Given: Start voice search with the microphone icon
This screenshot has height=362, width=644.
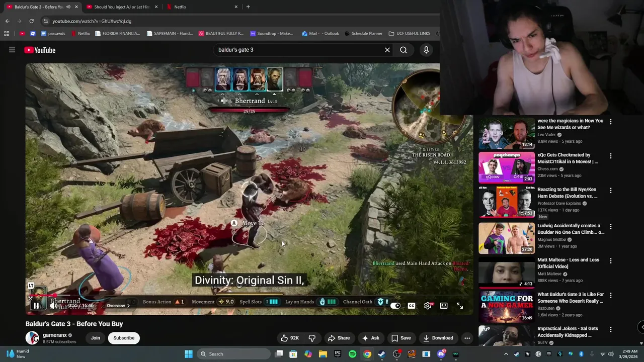Looking at the screenshot, I should click(426, 50).
